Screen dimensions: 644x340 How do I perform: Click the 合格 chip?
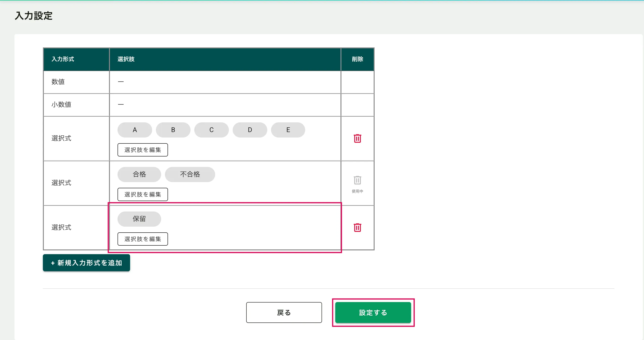(x=139, y=174)
